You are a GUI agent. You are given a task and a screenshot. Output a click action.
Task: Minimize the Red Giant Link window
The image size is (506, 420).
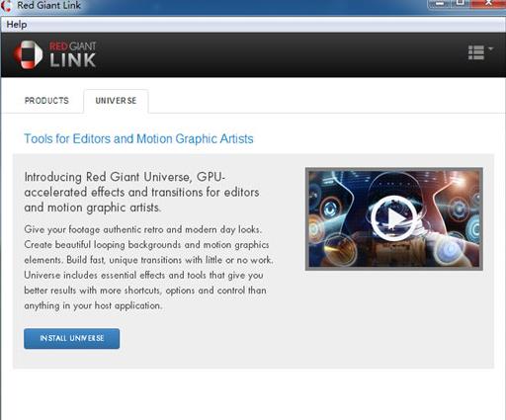440,4
